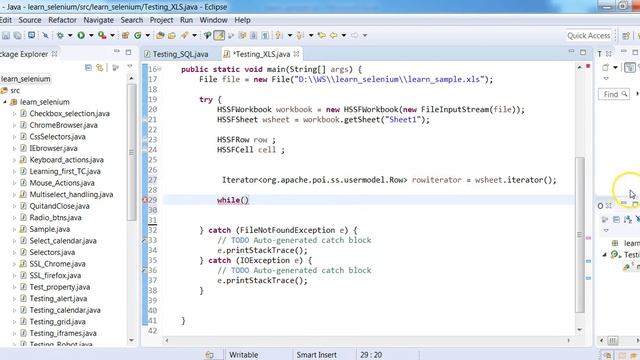
Task: Click the Open Type icon
Action: (160, 36)
